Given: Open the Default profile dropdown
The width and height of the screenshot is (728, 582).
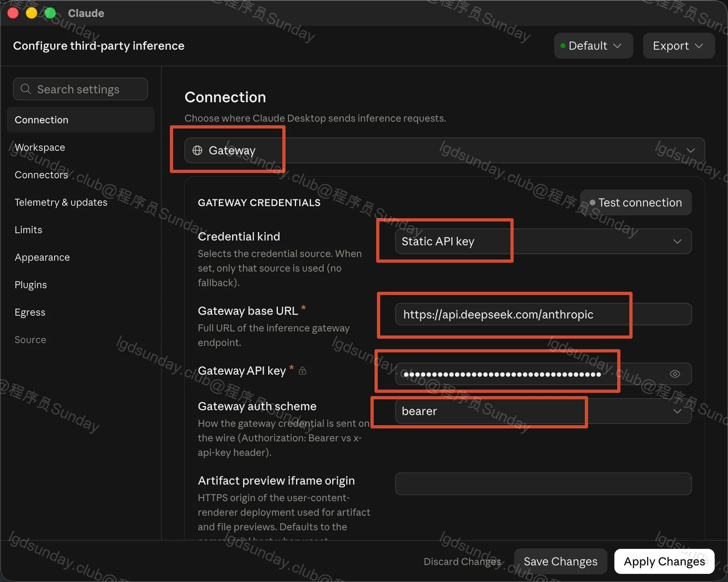Looking at the screenshot, I should [x=593, y=46].
